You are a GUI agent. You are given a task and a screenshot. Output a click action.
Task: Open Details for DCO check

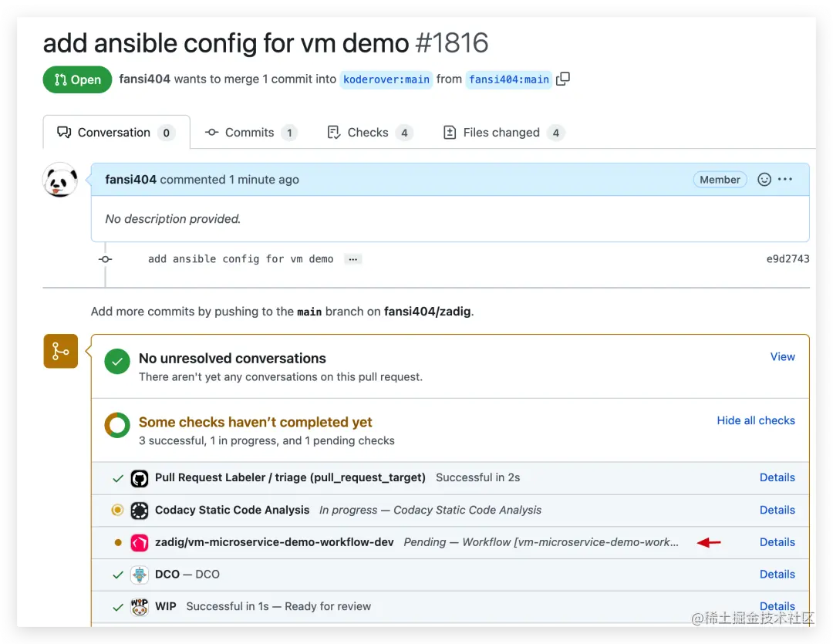coord(777,575)
